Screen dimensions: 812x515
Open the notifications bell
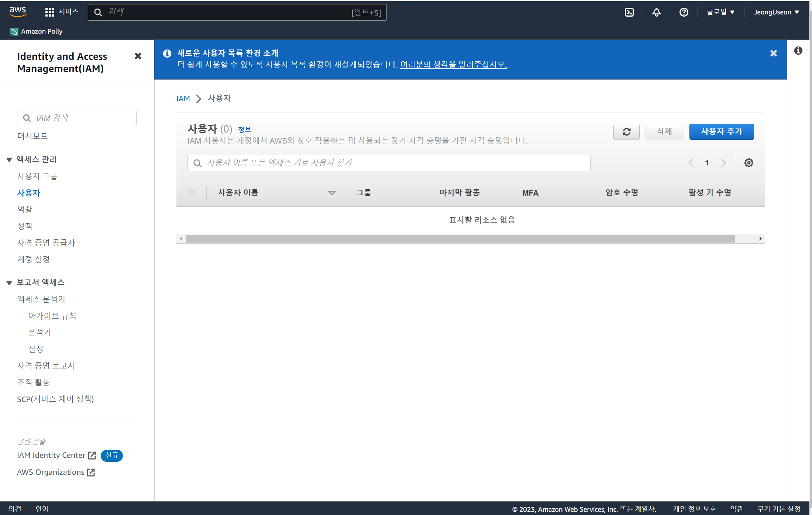656,12
